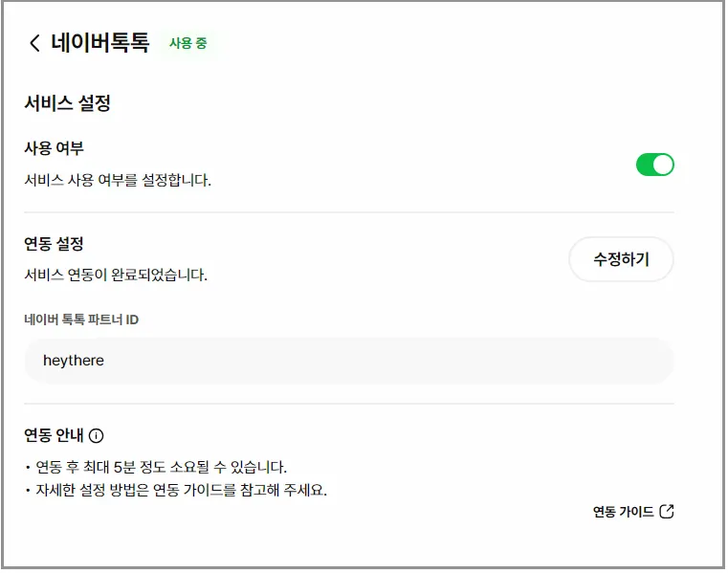Viewport: 728px width, 573px height.
Task: Click the 연동 안내 heading text
Action: [x=54, y=436]
